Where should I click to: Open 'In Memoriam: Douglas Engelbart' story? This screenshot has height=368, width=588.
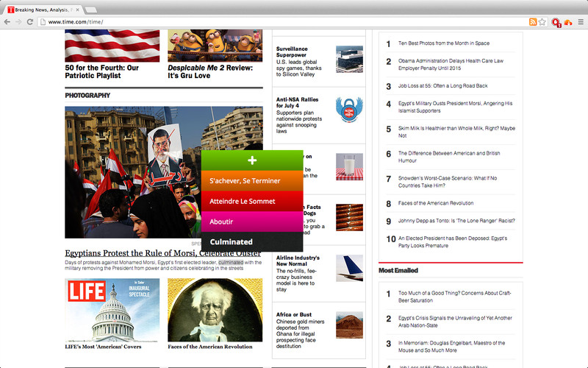[451, 347]
